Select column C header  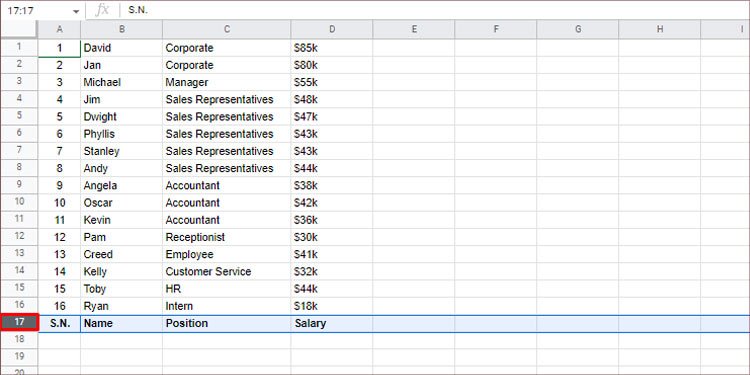(x=227, y=30)
